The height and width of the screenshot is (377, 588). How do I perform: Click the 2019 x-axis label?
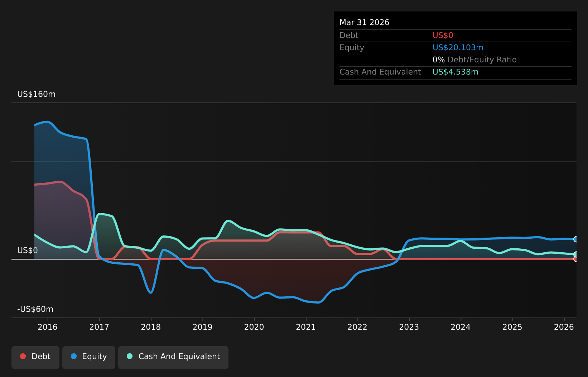[203, 327]
